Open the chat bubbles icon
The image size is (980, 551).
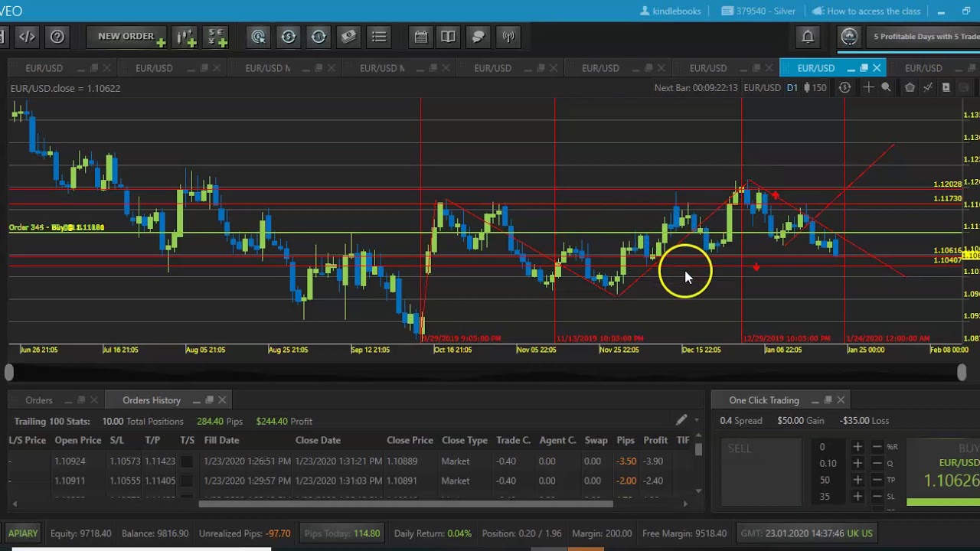coord(479,37)
